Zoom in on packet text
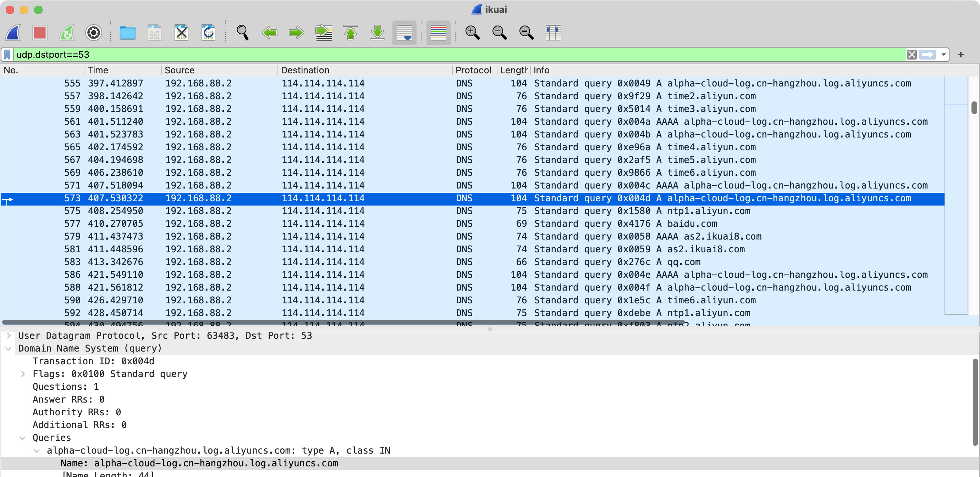The image size is (980, 477). click(472, 33)
